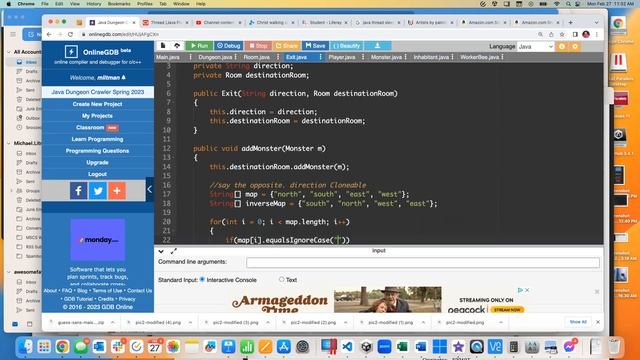Open Chrome from the Dock

click(x=62, y=347)
